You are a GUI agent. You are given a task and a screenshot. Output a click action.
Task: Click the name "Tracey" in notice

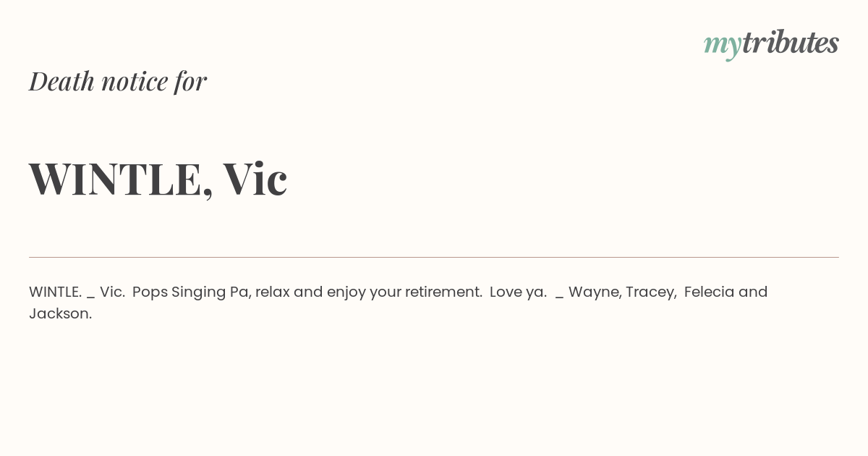point(650,292)
